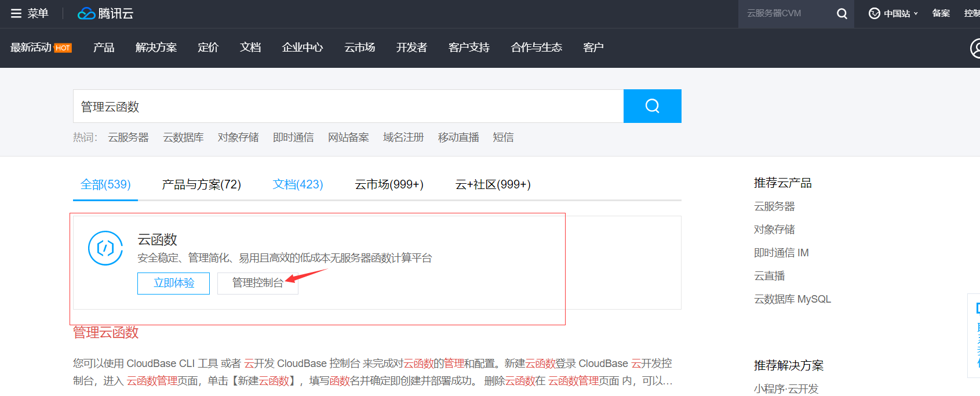Screen dimensions: 980x396
Task: Open the 解决方案 menu
Action: 156,48
